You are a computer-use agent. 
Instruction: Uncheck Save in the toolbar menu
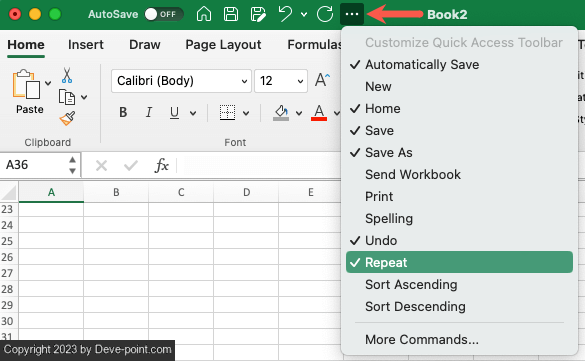(459, 131)
